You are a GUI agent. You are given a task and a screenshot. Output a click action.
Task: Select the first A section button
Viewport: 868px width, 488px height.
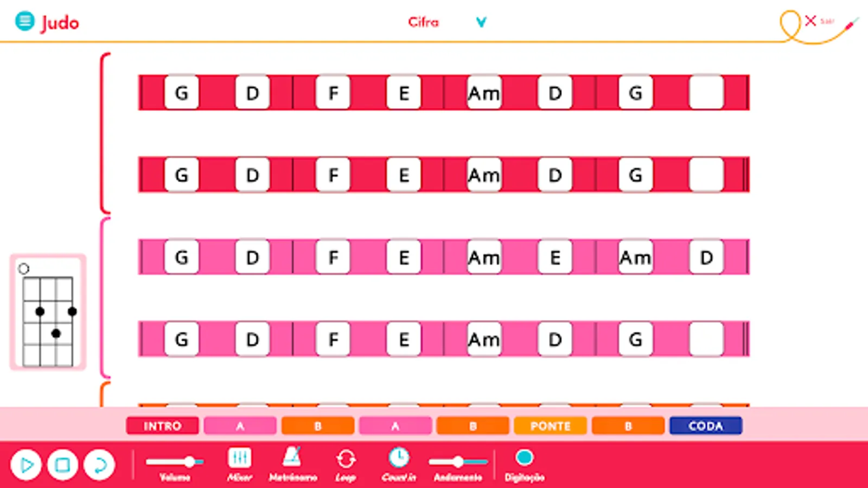pos(240,425)
